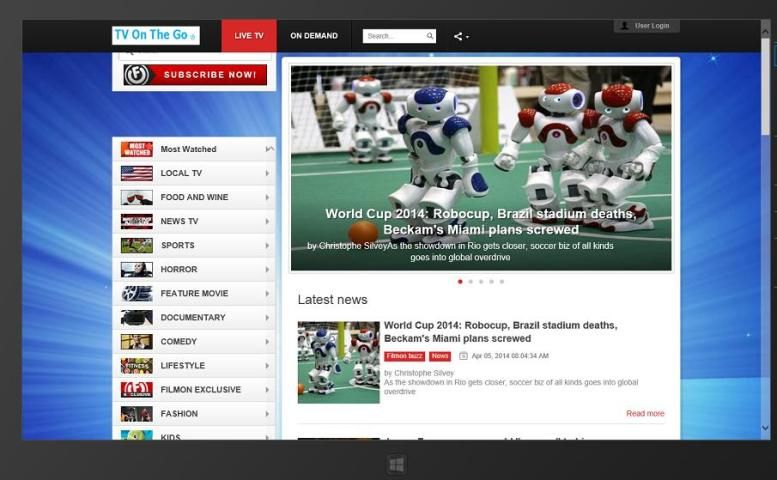The image size is (777, 480).
Task: Click the Local TV flag icon
Action: tap(137, 173)
